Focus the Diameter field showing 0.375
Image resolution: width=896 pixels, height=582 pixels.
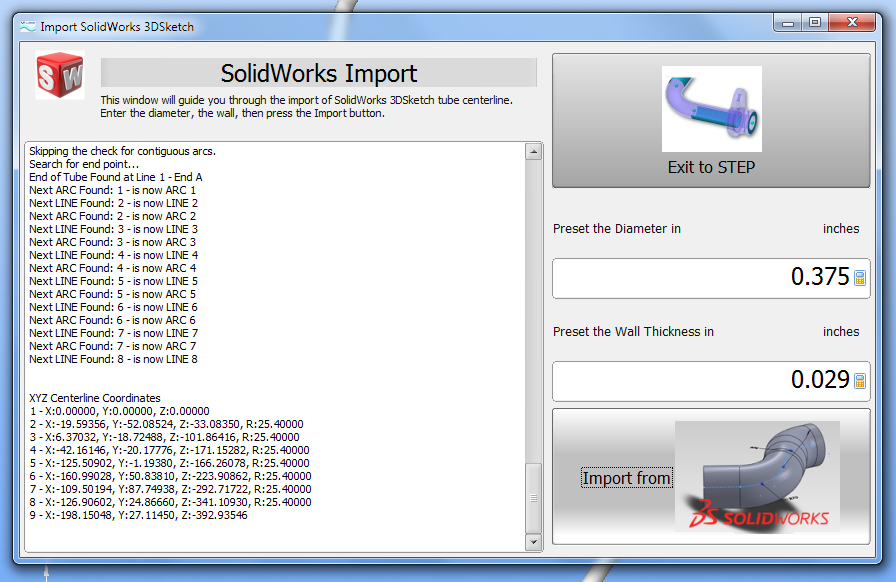(x=700, y=277)
